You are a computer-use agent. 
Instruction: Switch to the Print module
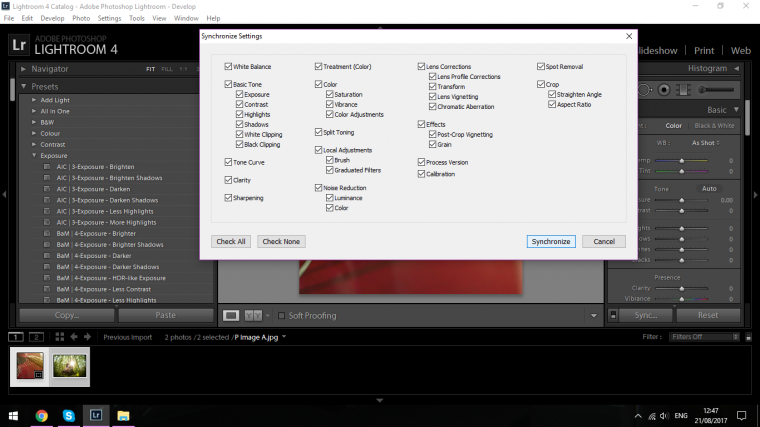[x=704, y=50]
